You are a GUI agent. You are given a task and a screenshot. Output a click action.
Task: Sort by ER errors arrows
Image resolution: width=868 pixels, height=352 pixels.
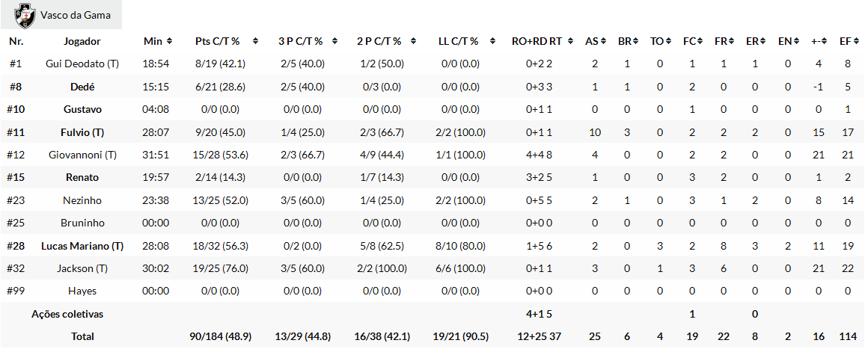763,41
